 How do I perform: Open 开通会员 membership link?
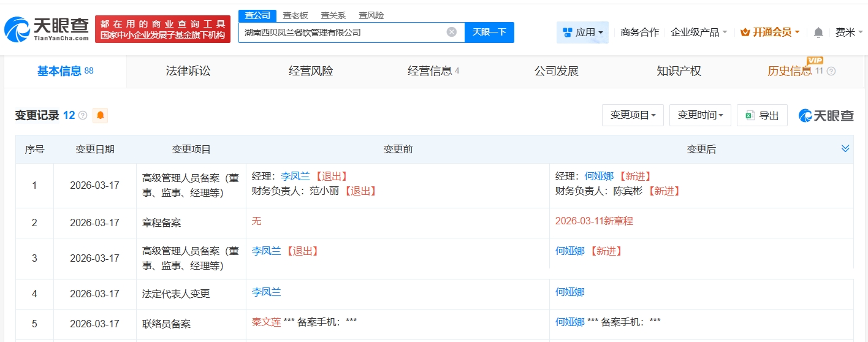tap(770, 32)
